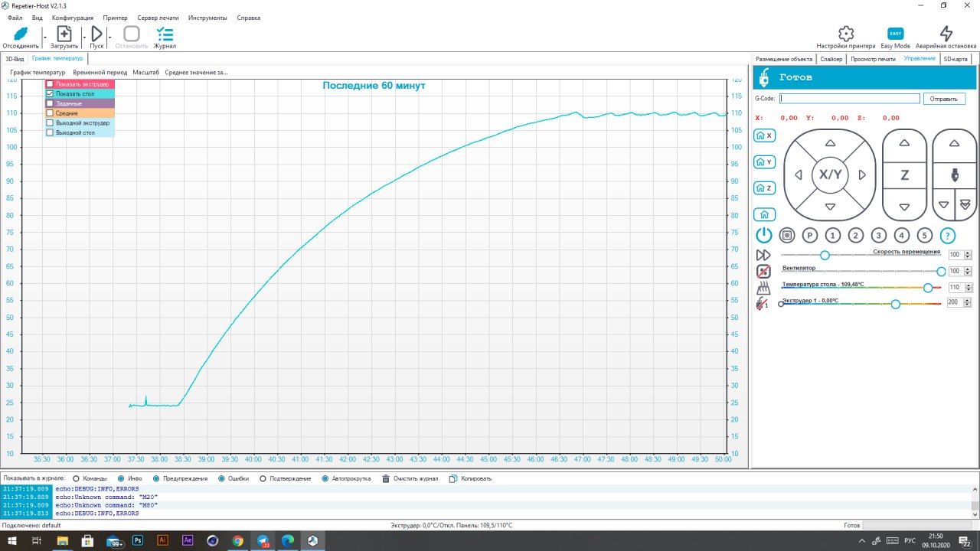980x551 pixels.
Task: Switch to Слайсер tab
Action: (831, 59)
